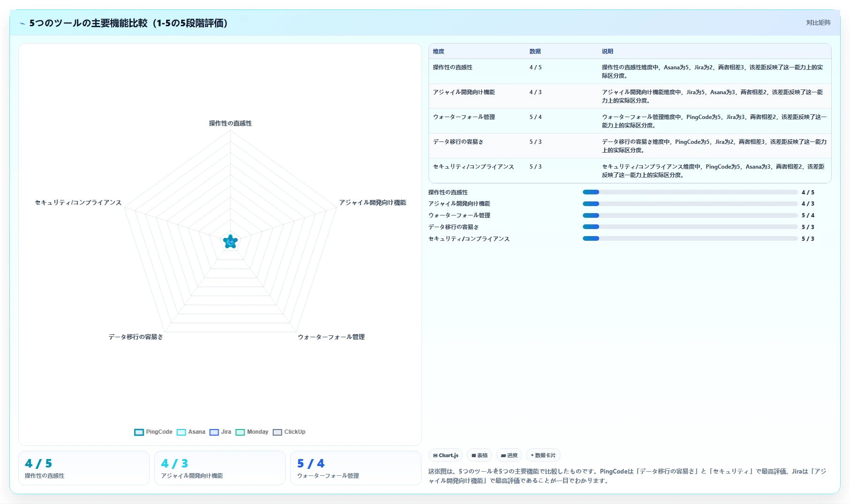Click the description of the 操作性の直感性 row
Viewport: 850px width, 504px height.
pyautogui.click(x=713, y=71)
